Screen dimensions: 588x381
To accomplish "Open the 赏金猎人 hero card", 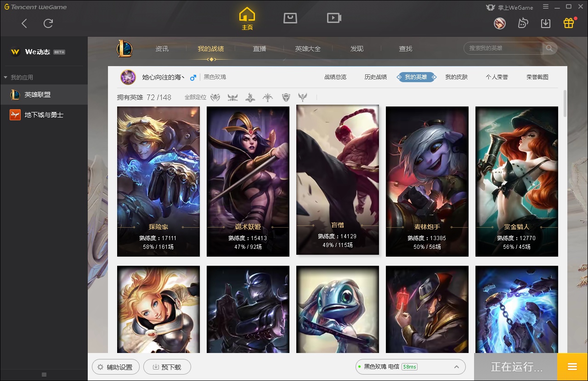I will click(517, 181).
